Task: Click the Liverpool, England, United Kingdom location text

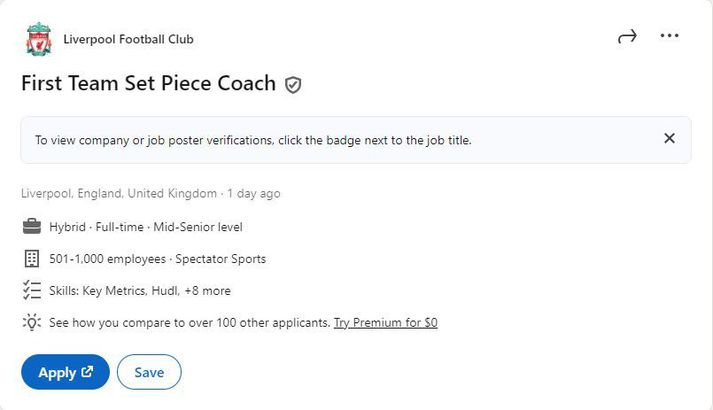Action: [x=119, y=193]
